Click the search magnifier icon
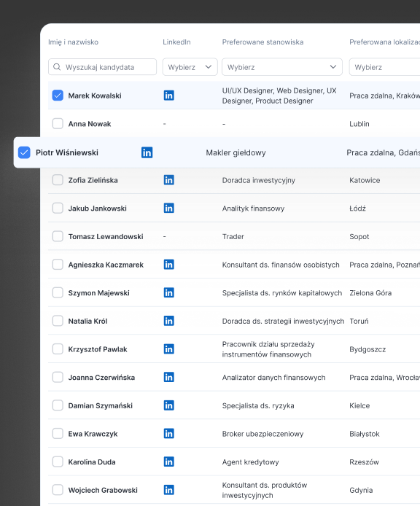This screenshot has height=506, width=420. (57, 67)
